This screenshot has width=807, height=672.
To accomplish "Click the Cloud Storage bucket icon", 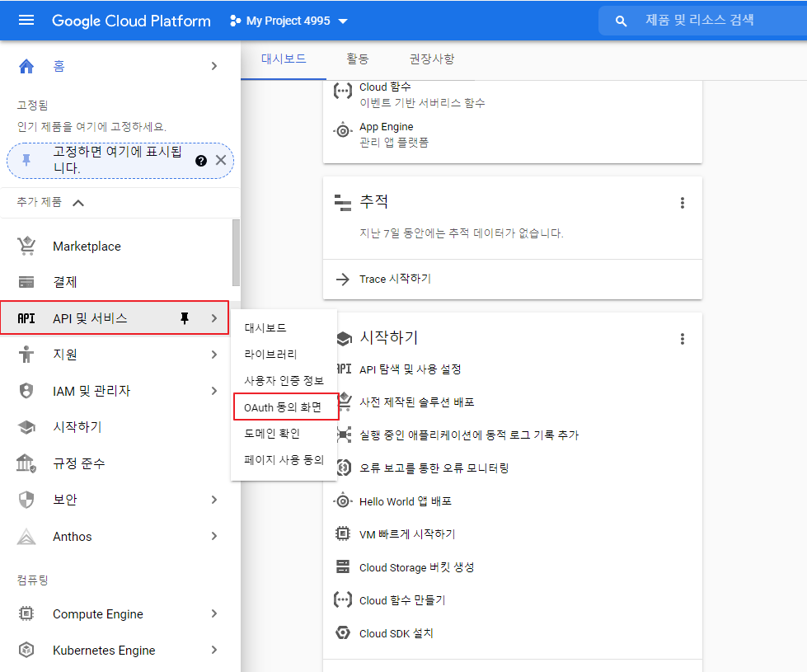I will pyautogui.click(x=343, y=566).
